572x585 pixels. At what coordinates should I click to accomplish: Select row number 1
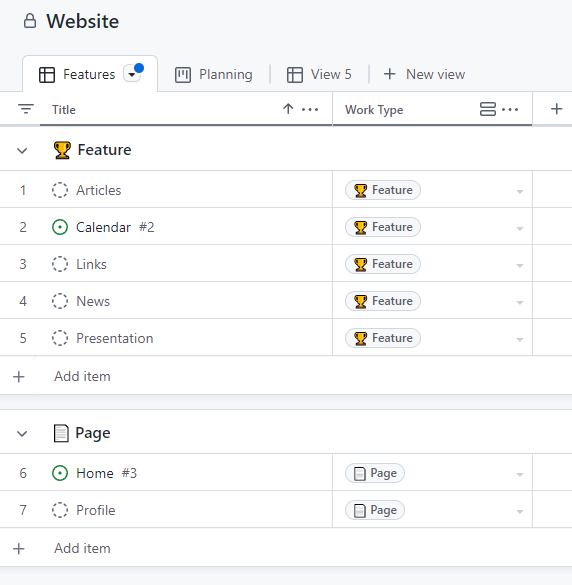[x=23, y=190]
